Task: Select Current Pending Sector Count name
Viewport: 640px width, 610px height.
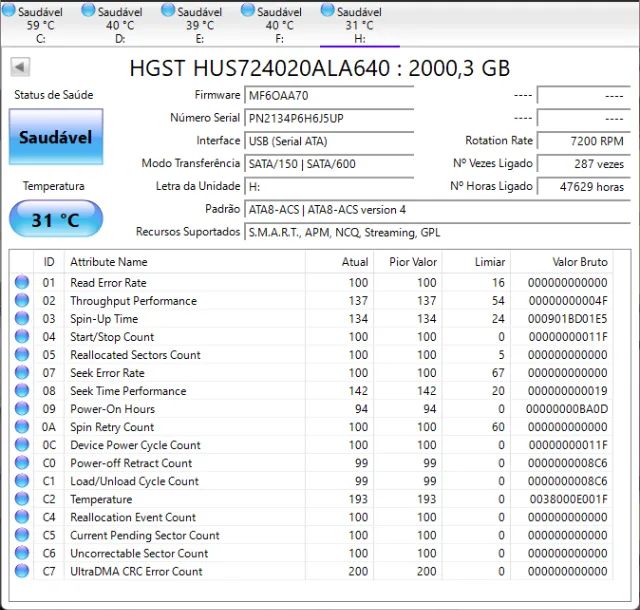Action: [145, 535]
